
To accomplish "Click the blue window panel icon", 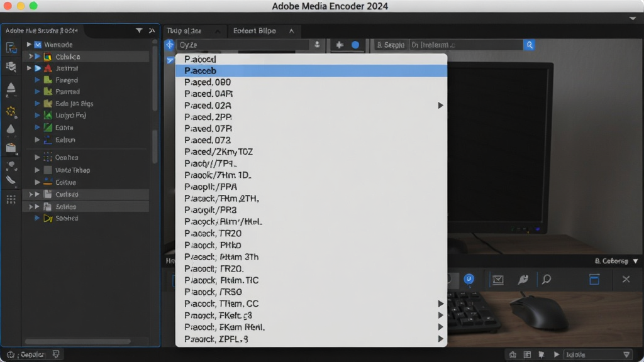I will click(x=594, y=280).
